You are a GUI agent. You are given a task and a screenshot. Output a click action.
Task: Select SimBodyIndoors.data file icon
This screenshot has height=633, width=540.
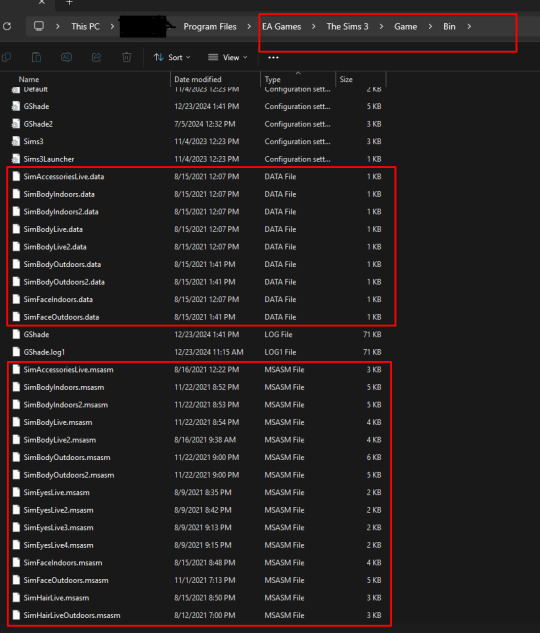coord(16,194)
